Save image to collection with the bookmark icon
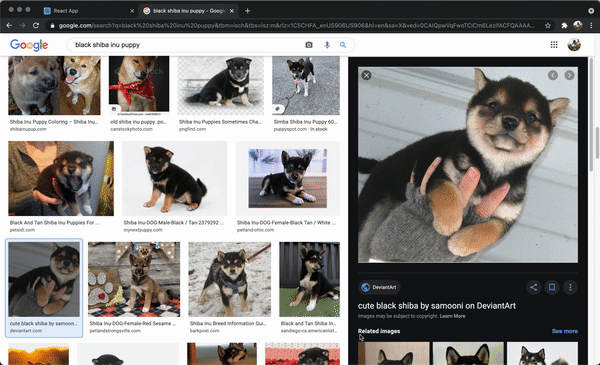Image resolution: width=600 pixels, height=365 pixels. (552, 287)
